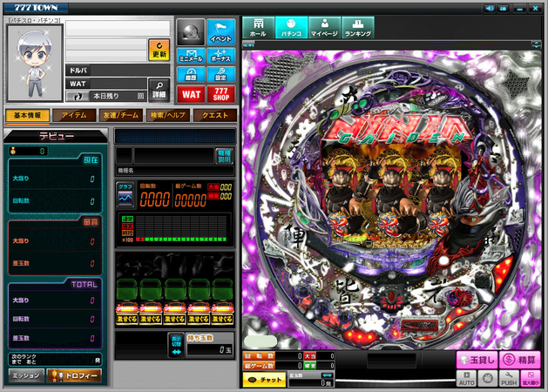Click the PUSH wrench button

509,378
